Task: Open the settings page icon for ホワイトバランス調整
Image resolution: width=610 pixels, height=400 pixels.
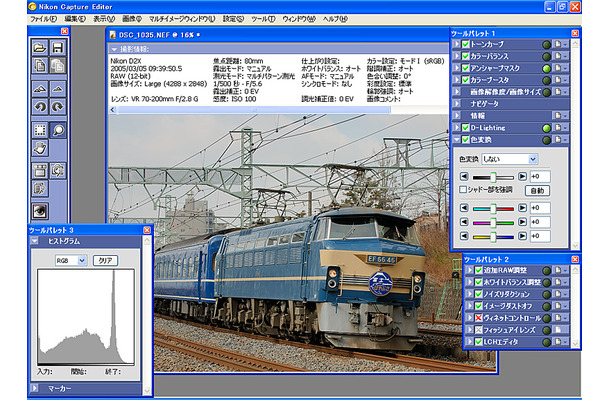Action: coord(559,282)
